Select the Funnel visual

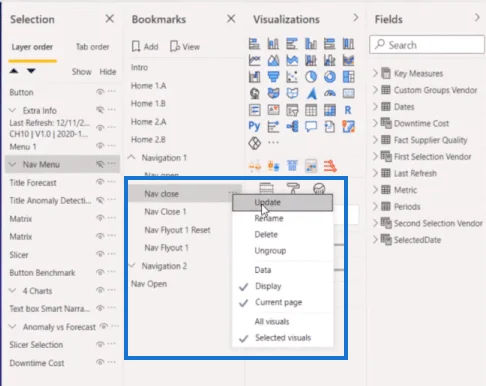(x=273, y=77)
